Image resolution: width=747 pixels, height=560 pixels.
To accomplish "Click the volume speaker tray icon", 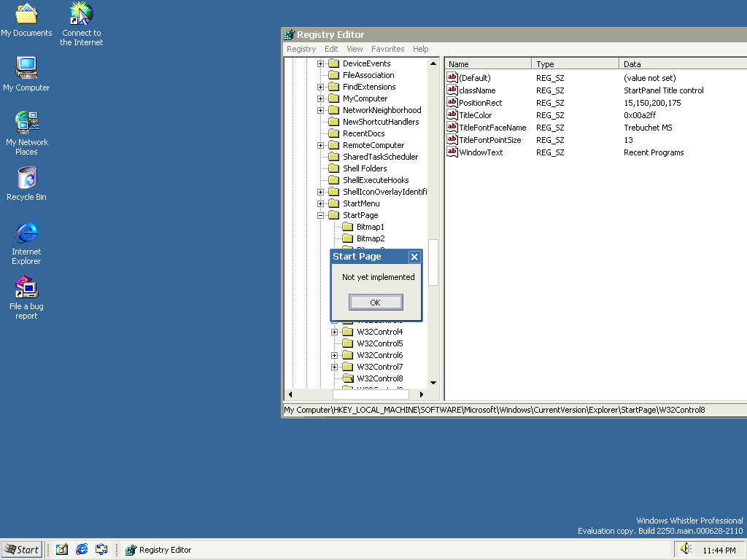I will click(686, 549).
